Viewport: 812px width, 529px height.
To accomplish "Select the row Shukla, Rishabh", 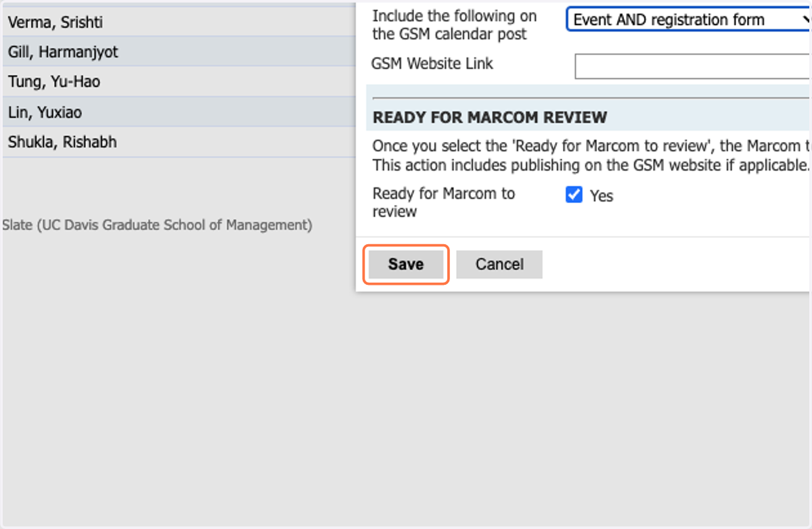I will click(x=179, y=141).
